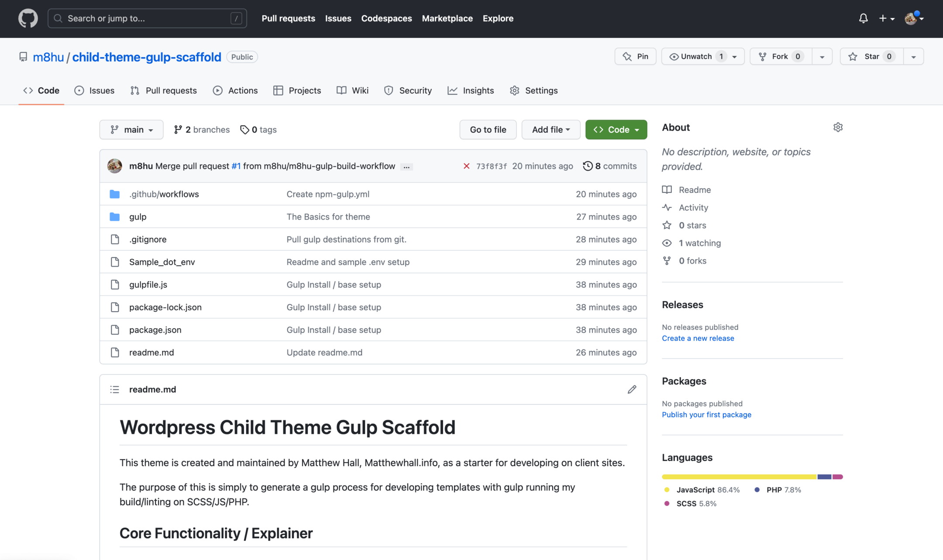943x560 pixels.
Task: Pin this repository
Action: (x=635, y=56)
